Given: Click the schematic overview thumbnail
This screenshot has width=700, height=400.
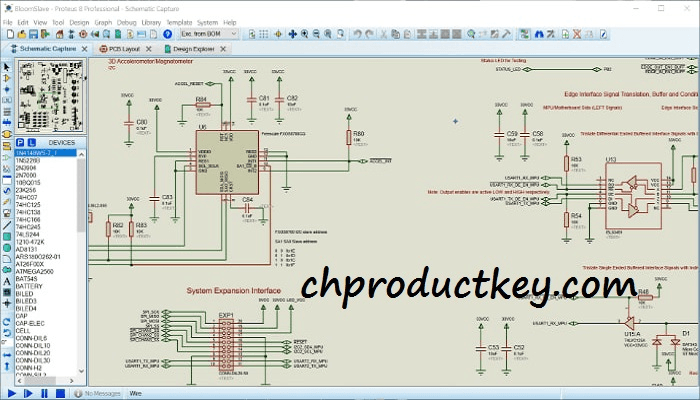Looking at the screenshot, I should pos(50,96).
